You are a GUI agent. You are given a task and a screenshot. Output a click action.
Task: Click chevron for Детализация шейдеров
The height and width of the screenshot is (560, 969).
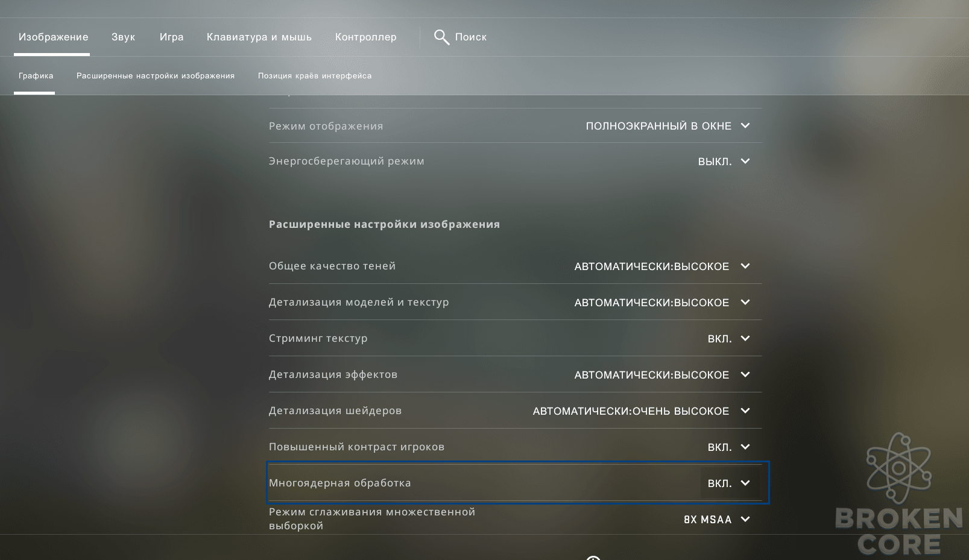click(745, 411)
